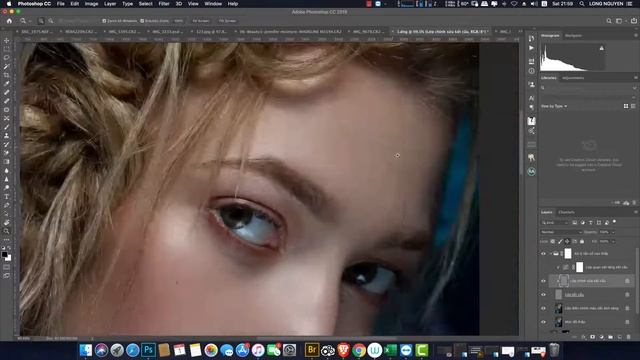Toggle layer filtering on/off switch
Image resolution: width=640 pixels, height=360 pixels.
[614, 222]
